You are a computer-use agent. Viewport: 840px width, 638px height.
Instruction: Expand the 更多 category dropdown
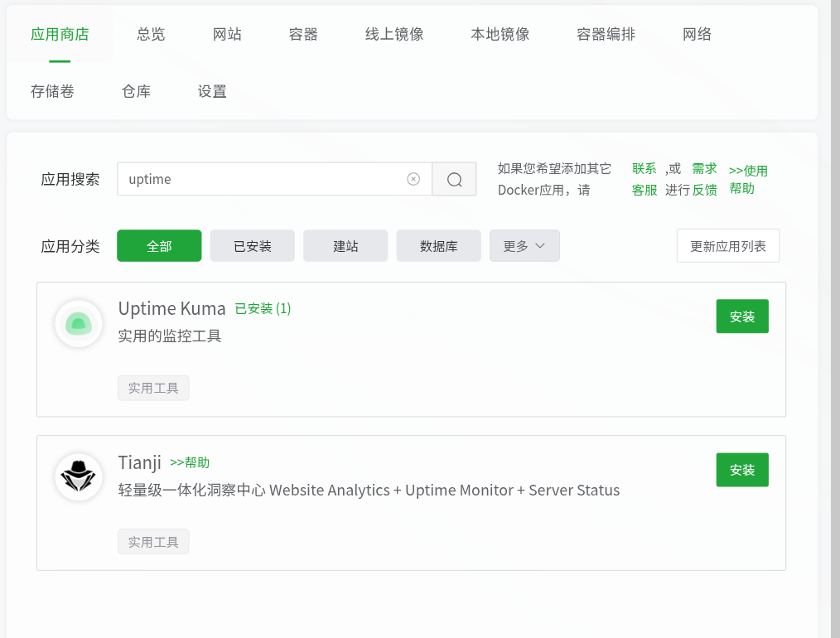click(524, 246)
